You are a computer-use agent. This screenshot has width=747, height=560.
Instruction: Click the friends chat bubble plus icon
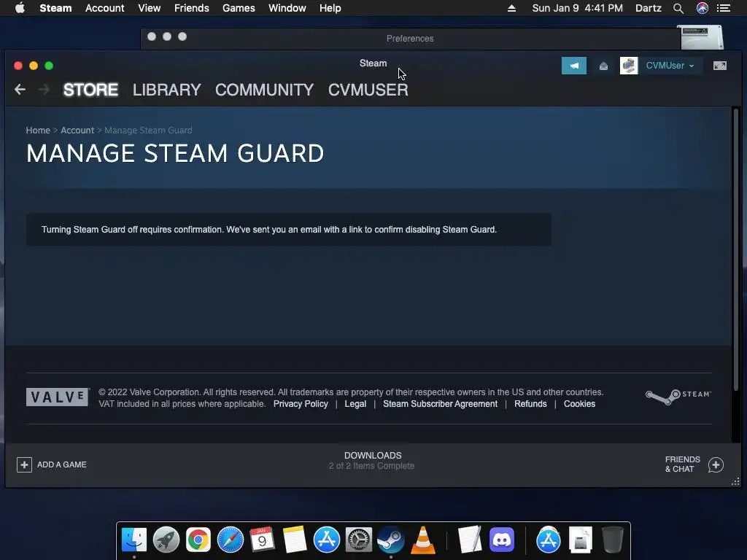(716, 464)
